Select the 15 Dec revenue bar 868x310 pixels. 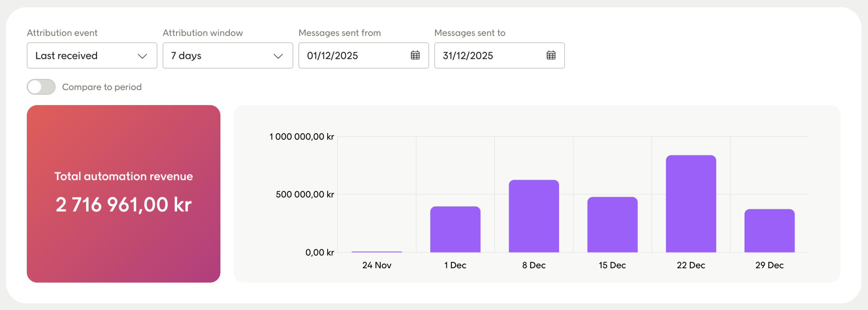tap(612, 225)
